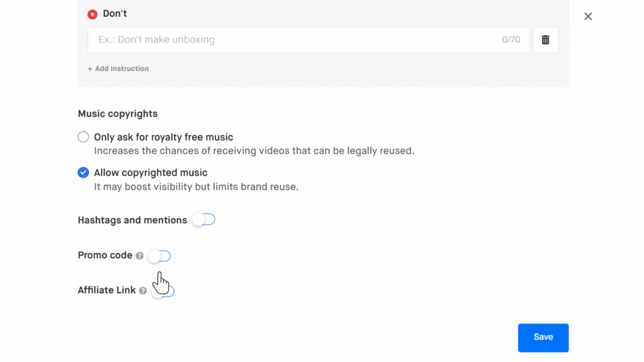Viewport: 644px width, 362px height.
Task: Click the "limits brand reuse" description text
Action: coord(196,187)
